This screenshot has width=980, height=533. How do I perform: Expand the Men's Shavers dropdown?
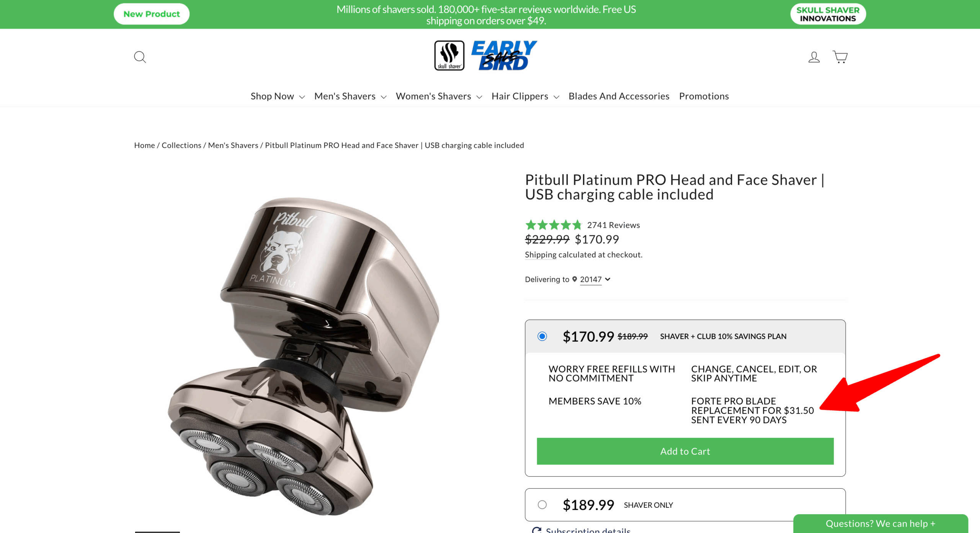pos(350,96)
